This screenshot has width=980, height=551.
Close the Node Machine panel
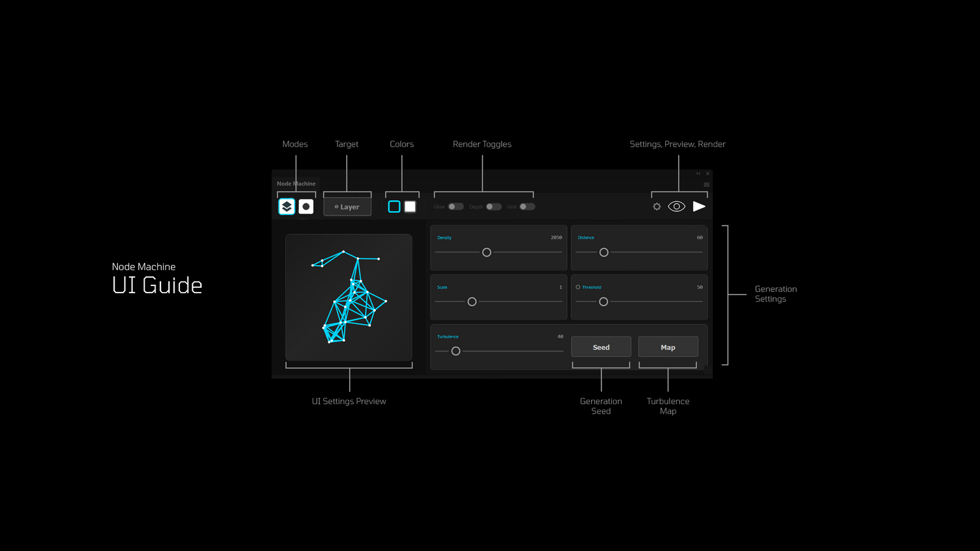707,173
